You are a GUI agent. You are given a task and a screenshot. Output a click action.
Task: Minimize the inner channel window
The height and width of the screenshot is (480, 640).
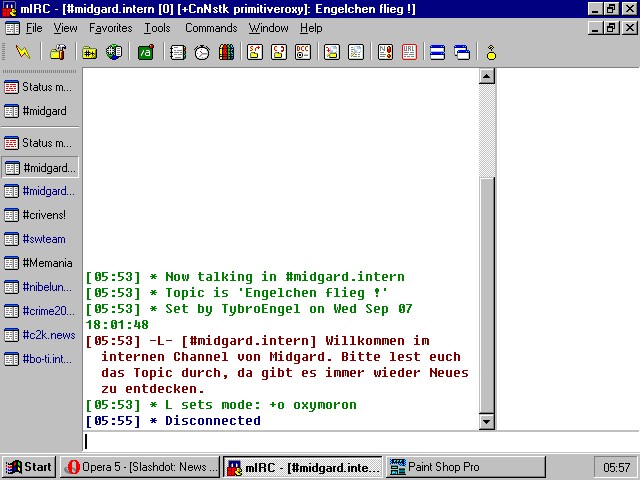click(x=596, y=28)
